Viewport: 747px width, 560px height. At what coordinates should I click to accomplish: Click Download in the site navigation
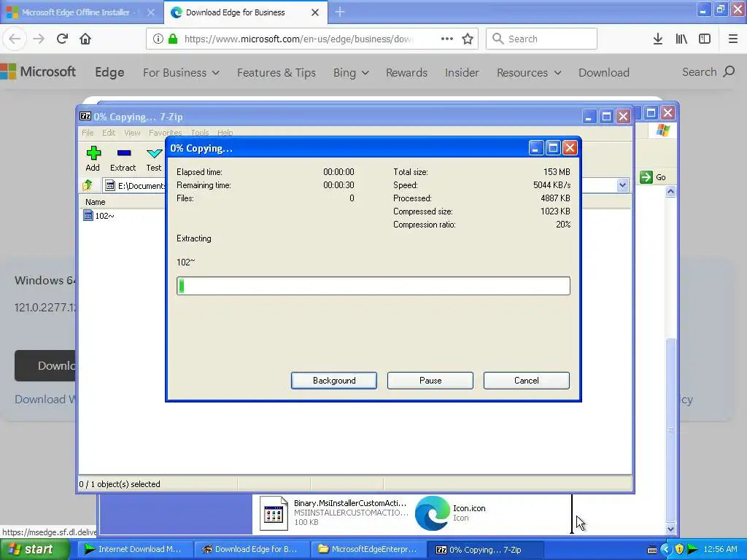(x=603, y=73)
